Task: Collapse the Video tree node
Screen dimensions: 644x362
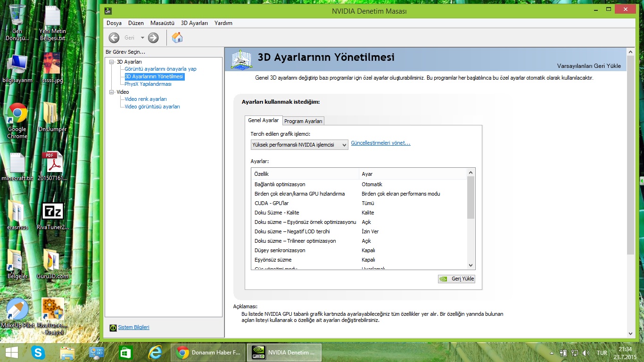Action: coord(112,92)
